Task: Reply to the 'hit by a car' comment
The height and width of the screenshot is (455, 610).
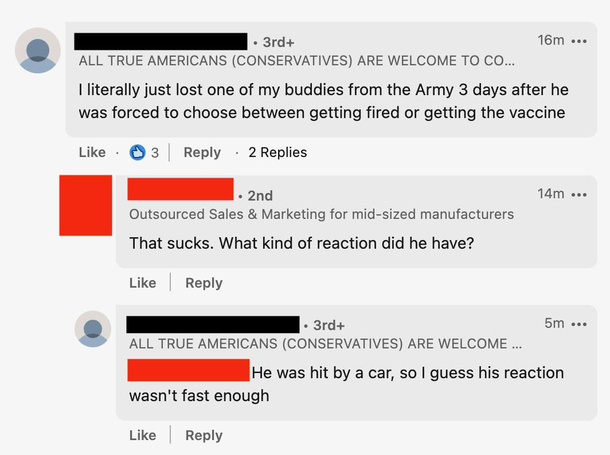Action: coord(204,435)
